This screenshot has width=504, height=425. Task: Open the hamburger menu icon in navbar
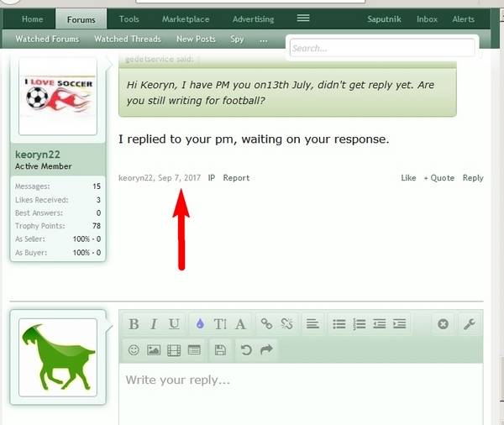(x=303, y=18)
